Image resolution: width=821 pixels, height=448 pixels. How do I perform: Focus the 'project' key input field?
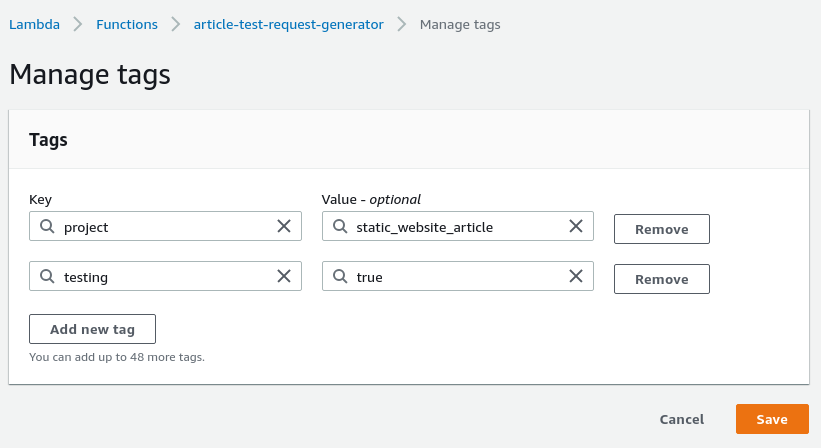click(165, 226)
